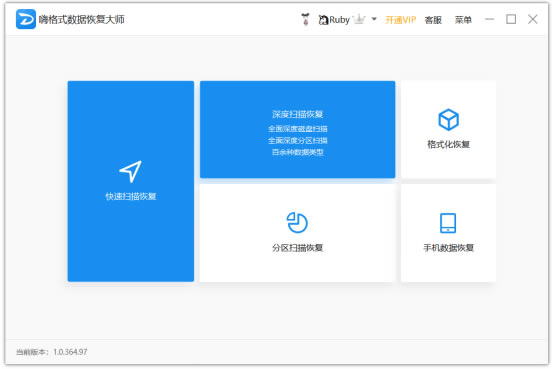Screen dimensions: 554x369
Task: Click the Ruby username text
Action: (340, 20)
